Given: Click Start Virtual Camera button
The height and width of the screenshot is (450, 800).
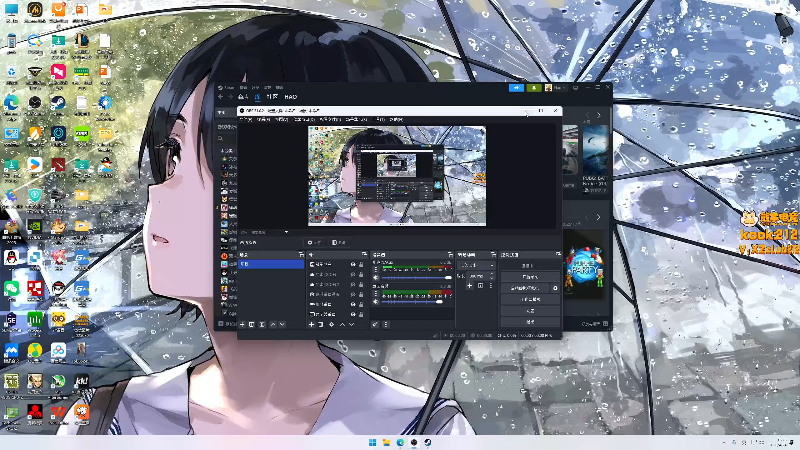Looking at the screenshot, I should (525, 288).
